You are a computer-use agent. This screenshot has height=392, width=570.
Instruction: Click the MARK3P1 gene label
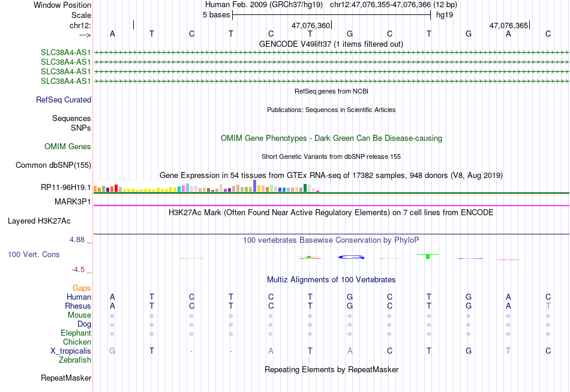[x=73, y=201]
